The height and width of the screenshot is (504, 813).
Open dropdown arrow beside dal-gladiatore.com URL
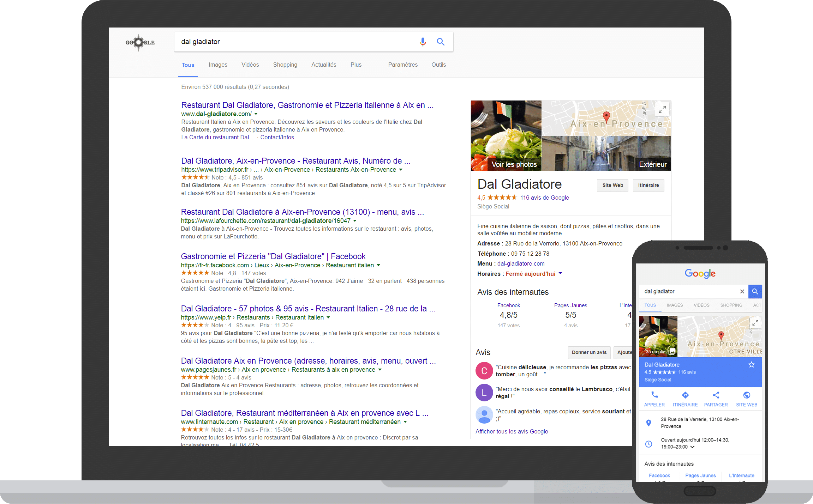coord(256,114)
